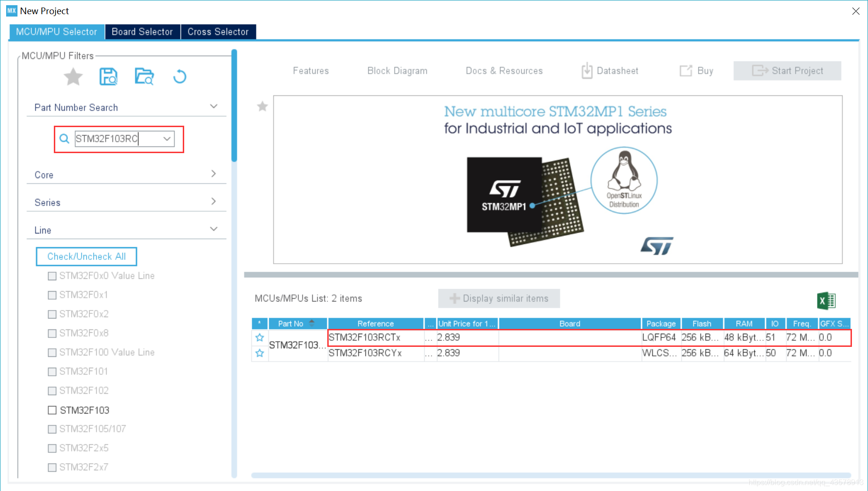Switch to Cross Selector tab
The height and width of the screenshot is (491, 868).
[x=218, y=32]
